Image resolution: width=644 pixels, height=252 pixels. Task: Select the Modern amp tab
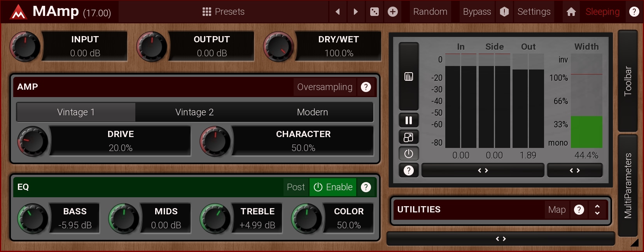pos(312,112)
